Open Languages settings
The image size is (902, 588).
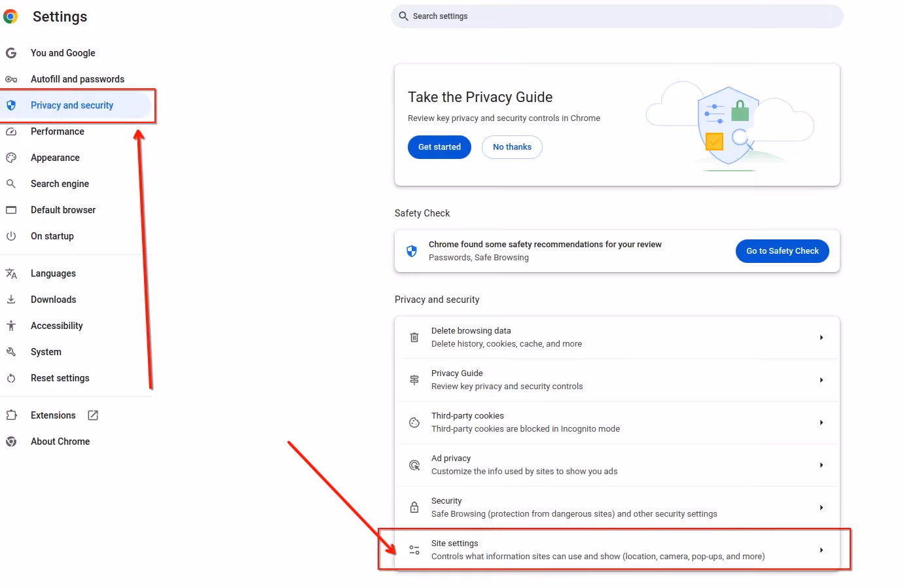pyautogui.click(x=53, y=273)
